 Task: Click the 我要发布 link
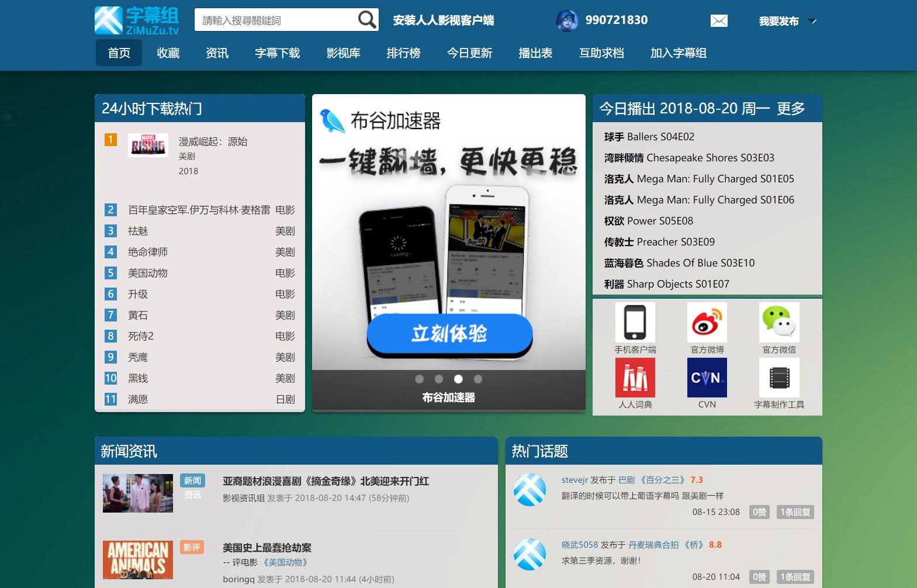coord(778,22)
